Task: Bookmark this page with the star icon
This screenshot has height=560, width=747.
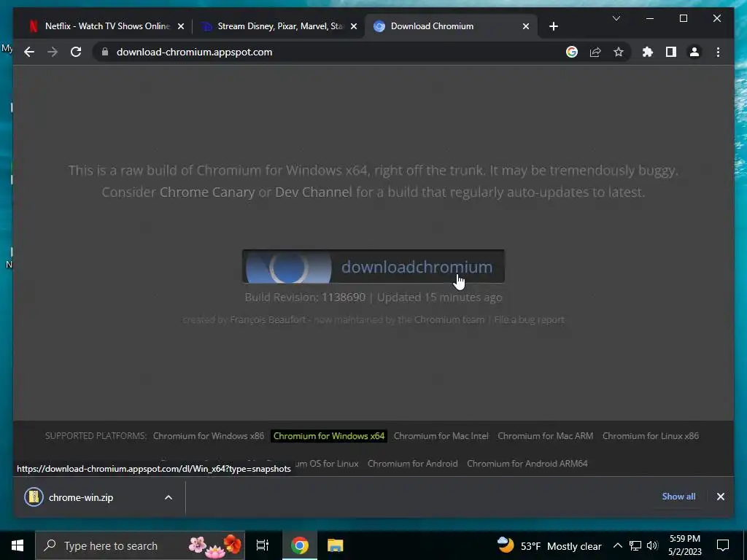Action: click(619, 52)
